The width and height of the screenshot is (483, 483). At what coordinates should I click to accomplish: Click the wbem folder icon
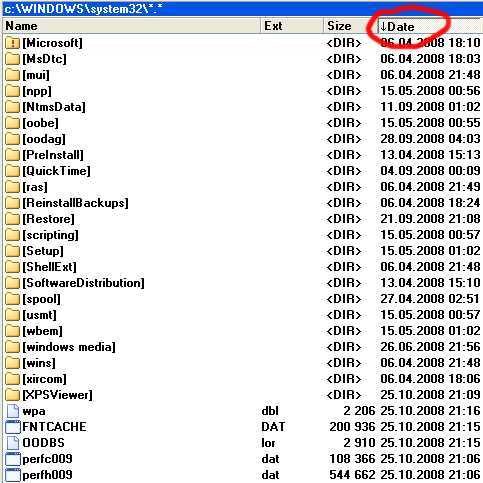[13, 331]
